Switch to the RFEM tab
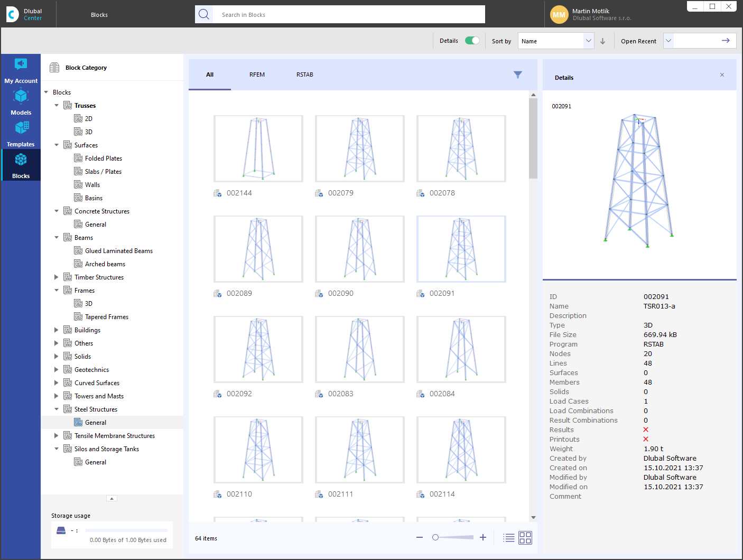The width and height of the screenshot is (743, 560). [x=257, y=75]
